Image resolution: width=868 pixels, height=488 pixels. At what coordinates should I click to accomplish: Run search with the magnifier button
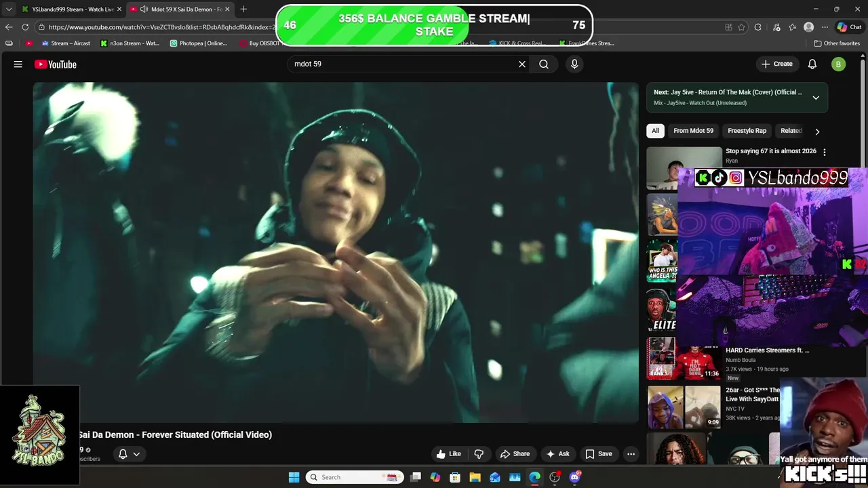click(x=544, y=64)
